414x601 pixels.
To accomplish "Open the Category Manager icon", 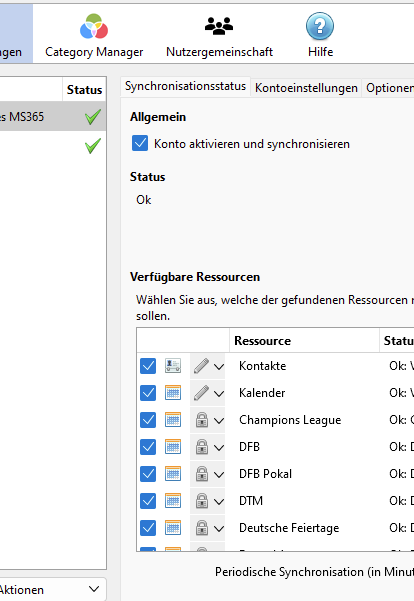I will [x=94, y=26].
